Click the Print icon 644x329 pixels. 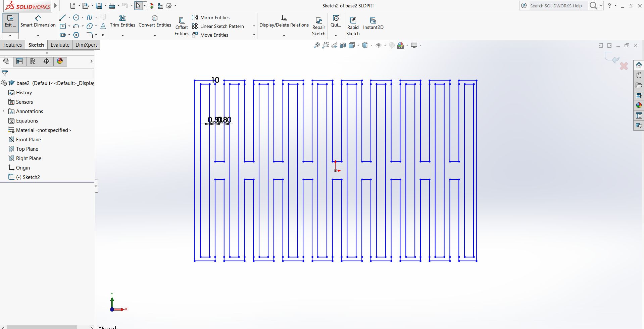(x=112, y=6)
